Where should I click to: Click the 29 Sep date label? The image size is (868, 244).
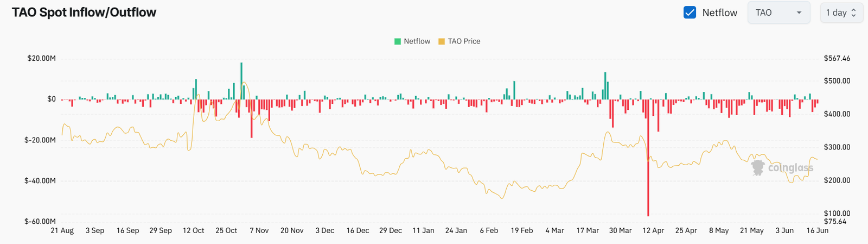161,230
